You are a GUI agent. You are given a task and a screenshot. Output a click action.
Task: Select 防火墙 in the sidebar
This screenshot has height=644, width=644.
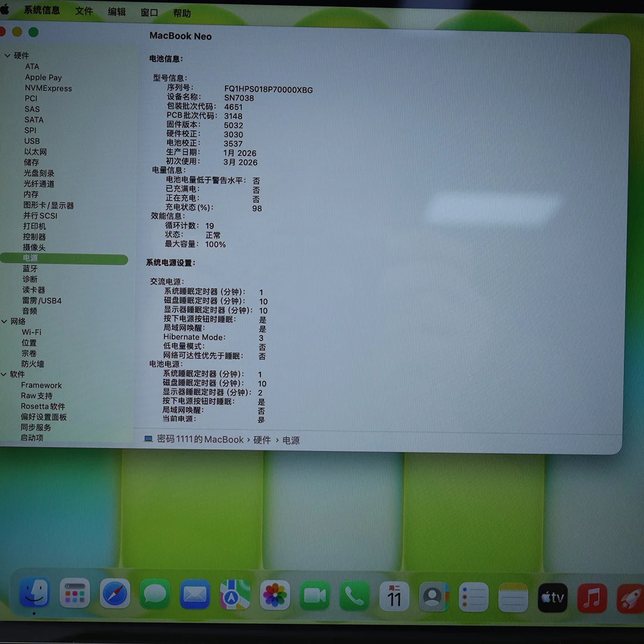pos(33,364)
